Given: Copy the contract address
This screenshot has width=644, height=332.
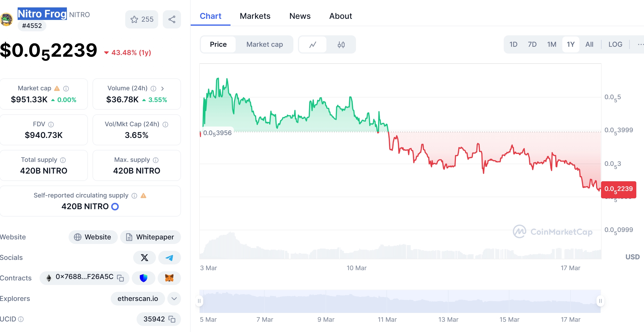Looking at the screenshot, I should click(121, 278).
